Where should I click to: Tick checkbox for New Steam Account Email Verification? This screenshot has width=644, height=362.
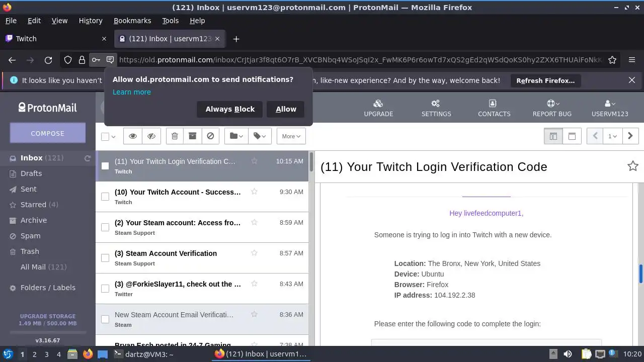tap(105, 319)
